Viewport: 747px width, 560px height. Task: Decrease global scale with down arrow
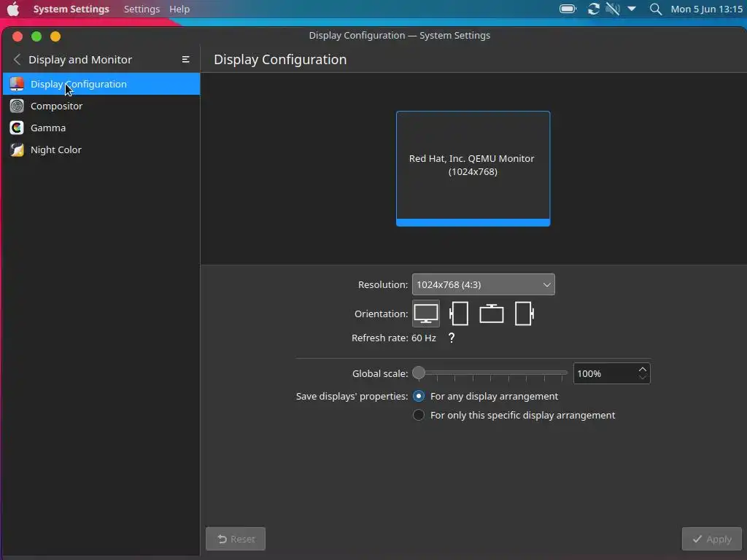click(643, 378)
